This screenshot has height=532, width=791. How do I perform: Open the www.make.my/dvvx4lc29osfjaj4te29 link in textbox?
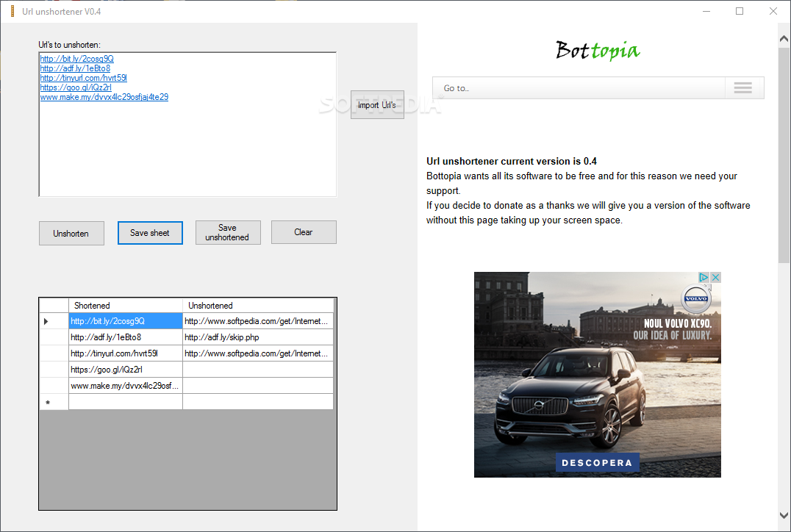coord(104,97)
